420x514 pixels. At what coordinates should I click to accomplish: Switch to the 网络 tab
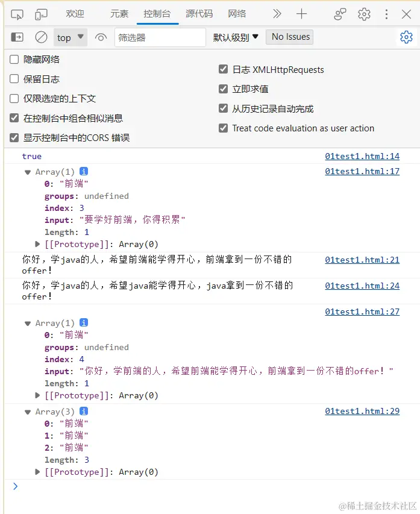coord(237,14)
